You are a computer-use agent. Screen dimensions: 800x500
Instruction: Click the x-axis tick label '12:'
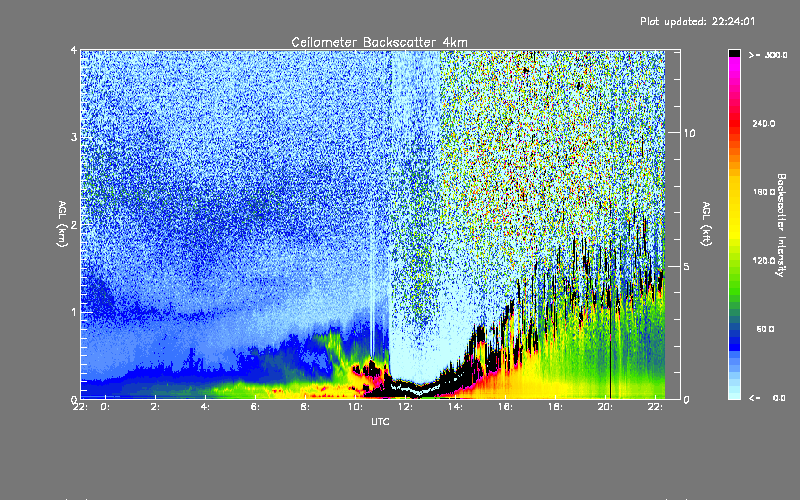(x=405, y=407)
